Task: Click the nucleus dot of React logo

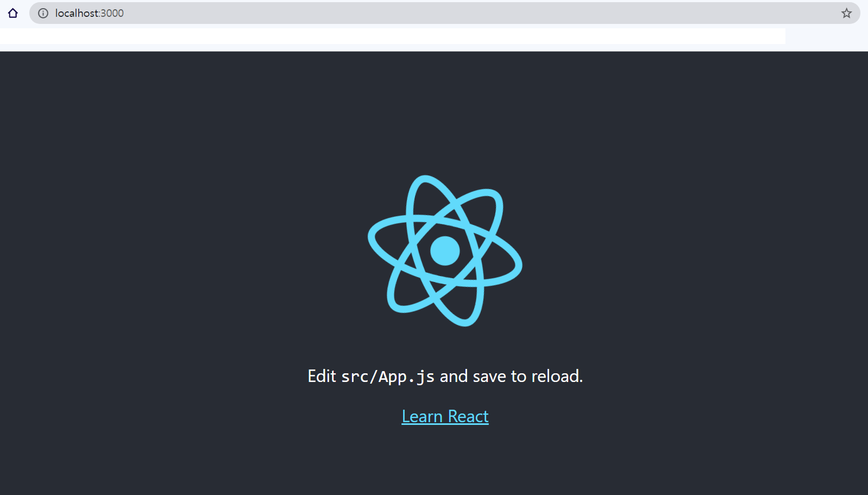Action: pos(445,250)
